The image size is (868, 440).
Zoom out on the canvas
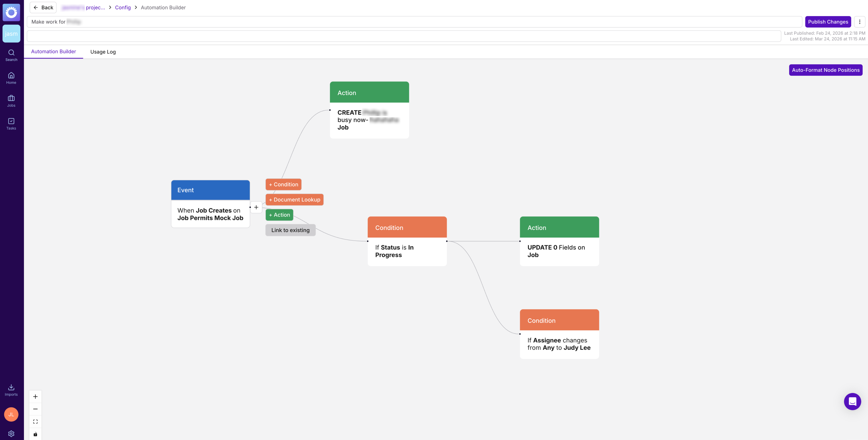(35, 409)
